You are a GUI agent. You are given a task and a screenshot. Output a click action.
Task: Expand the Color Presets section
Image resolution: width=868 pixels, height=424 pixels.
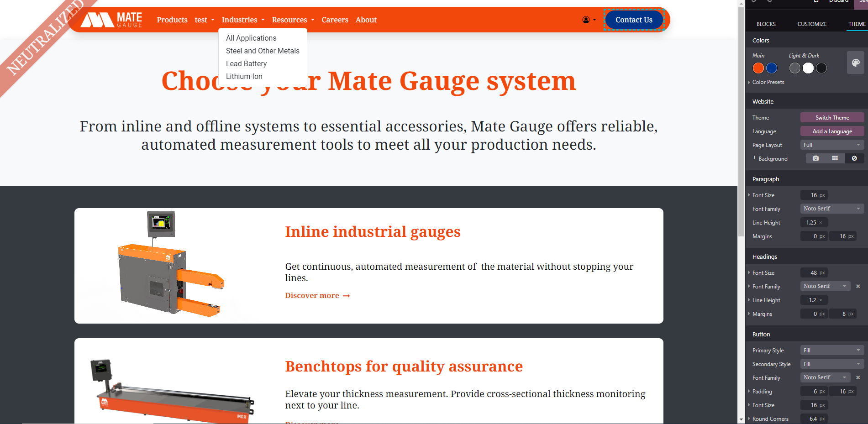coord(768,82)
